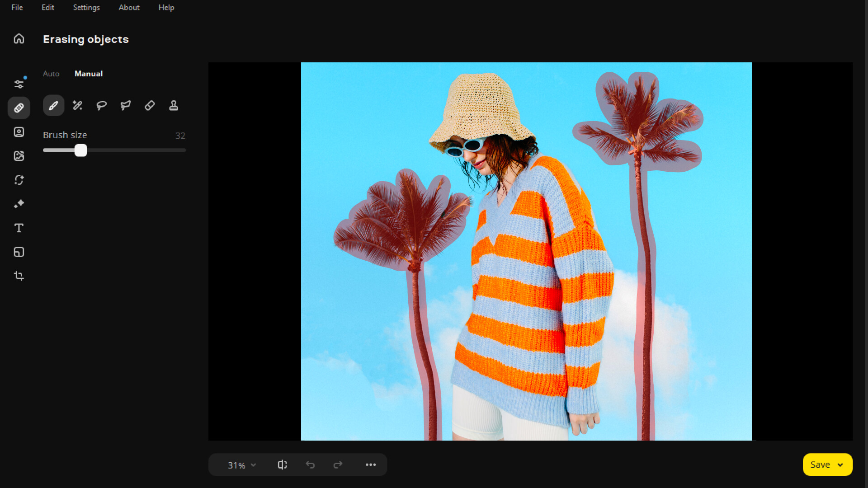Open the Settings menu
This screenshot has height=488, width=868.
86,7
